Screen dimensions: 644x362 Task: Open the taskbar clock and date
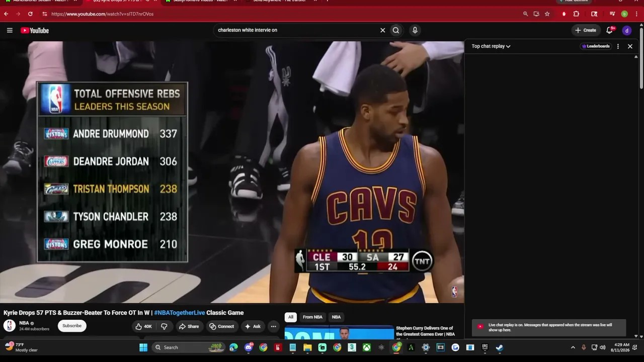pyautogui.click(x=620, y=347)
